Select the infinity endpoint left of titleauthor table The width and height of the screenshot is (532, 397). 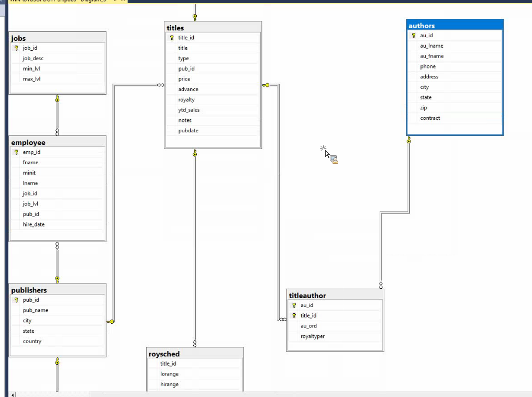(x=283, y=320)
